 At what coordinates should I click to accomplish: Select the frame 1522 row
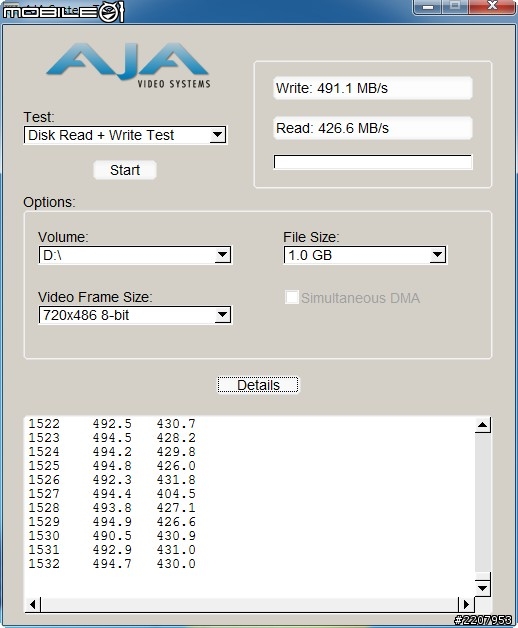click(x=112, y=424)
